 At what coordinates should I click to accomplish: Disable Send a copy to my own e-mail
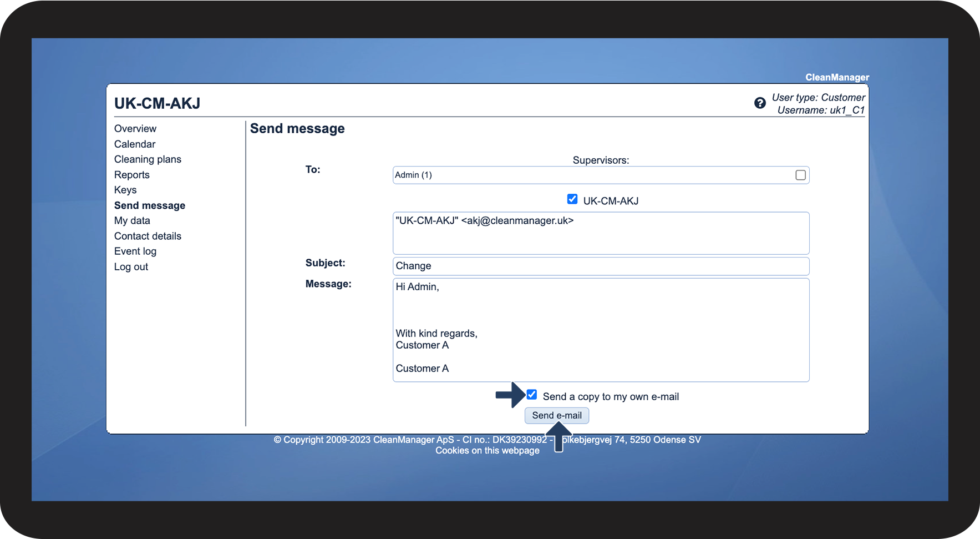532,395
